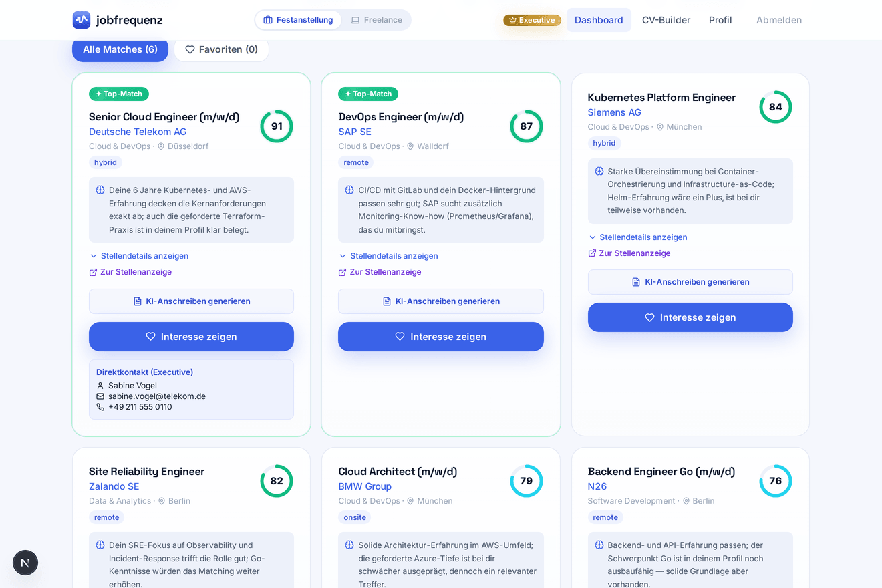Click the Zalando SE company link
Image resolution: width=882 pixels, height=588 pixels.
click(x=114, y=486)
